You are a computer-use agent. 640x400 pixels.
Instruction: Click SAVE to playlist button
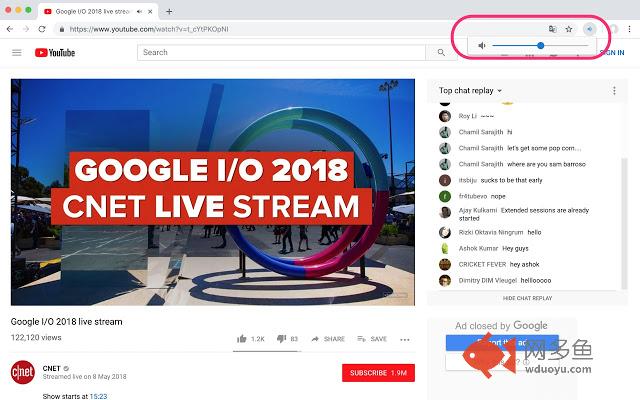click(x=372, y=339)
